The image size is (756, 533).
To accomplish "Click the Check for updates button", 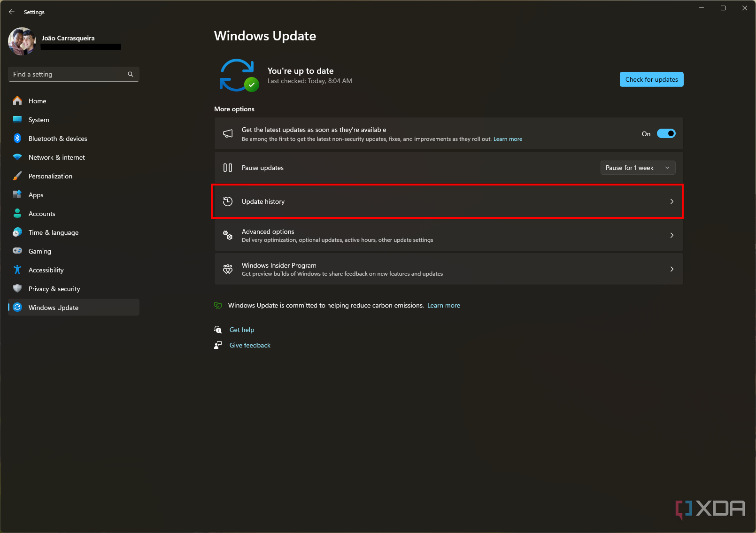I will (x=651, y=79).
